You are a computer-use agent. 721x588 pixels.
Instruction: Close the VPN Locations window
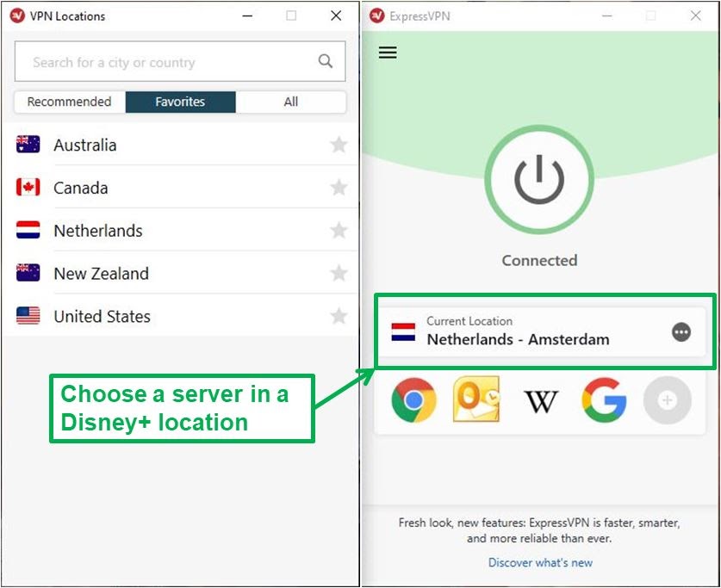point(336,15)
